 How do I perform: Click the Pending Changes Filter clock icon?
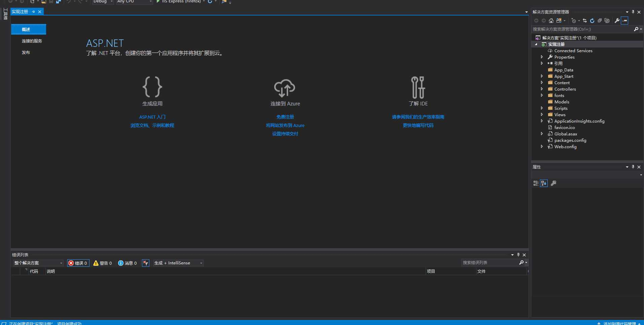click(574, 21)
